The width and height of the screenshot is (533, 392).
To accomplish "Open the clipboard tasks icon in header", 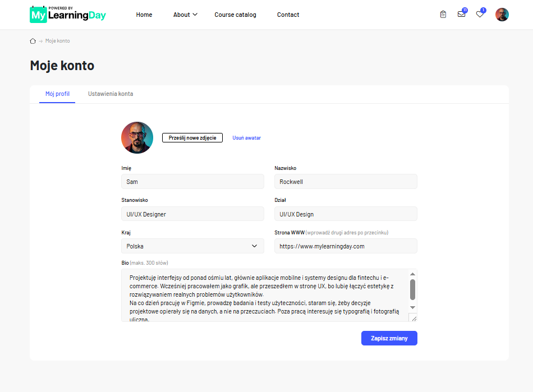I will (x=443, y=15).
